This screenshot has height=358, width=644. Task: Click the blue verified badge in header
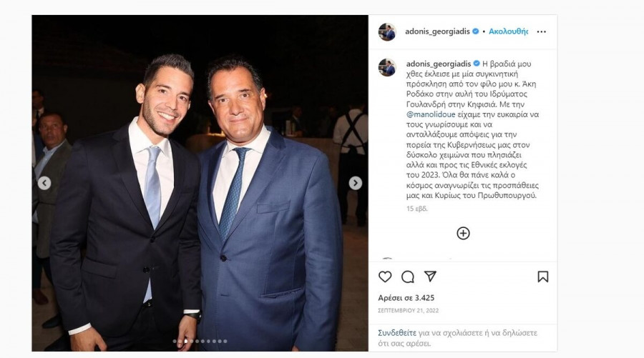(x=476, y=31)
